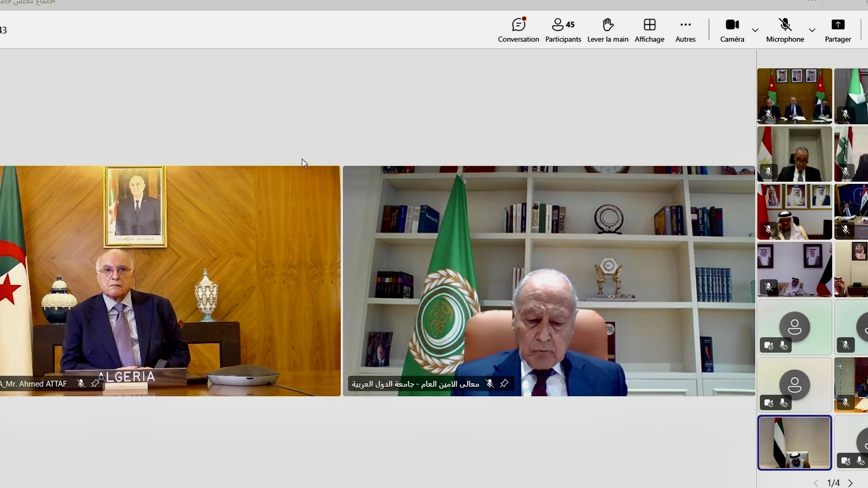Toggle the Caméra on or off
The image size is (868, 488).
click(732, 30)
